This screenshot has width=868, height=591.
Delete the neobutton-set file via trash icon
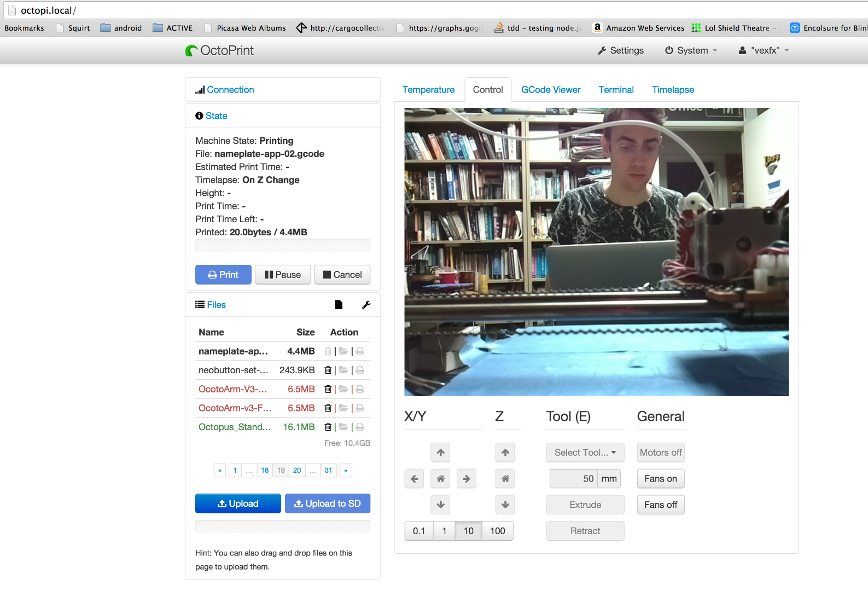(x=328, y=370)
